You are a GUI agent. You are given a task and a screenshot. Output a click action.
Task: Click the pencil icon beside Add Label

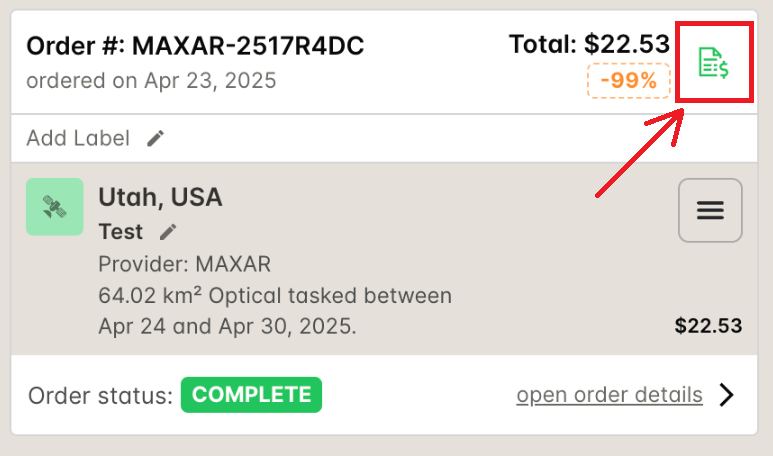pos(155,138)
